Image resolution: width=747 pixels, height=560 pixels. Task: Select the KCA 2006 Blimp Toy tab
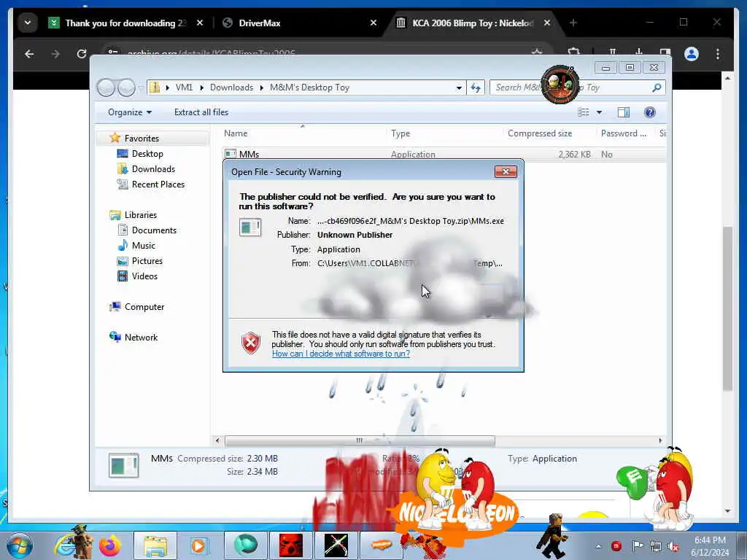(x=472, y=23)
